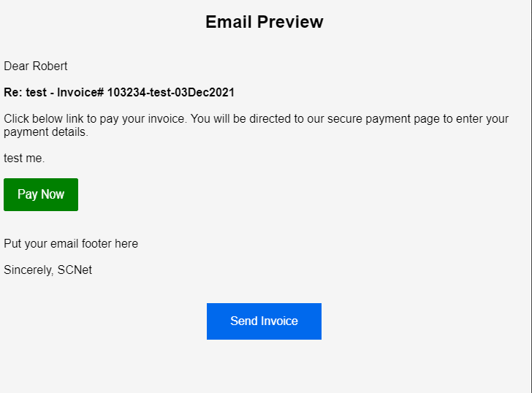The width and height of the screenshot is (532, 393).
Task: Click the Email Preview heading
Action: point(264,22)
